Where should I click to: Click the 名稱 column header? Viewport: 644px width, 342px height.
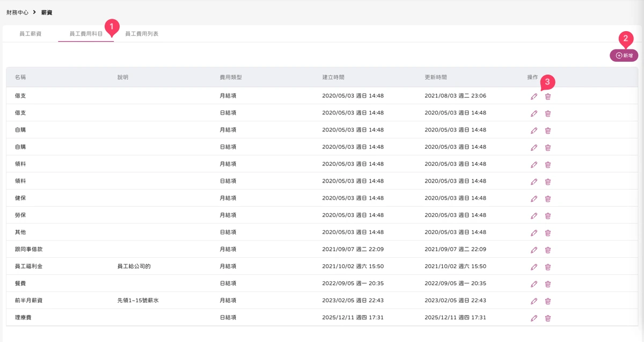(20, 77)
